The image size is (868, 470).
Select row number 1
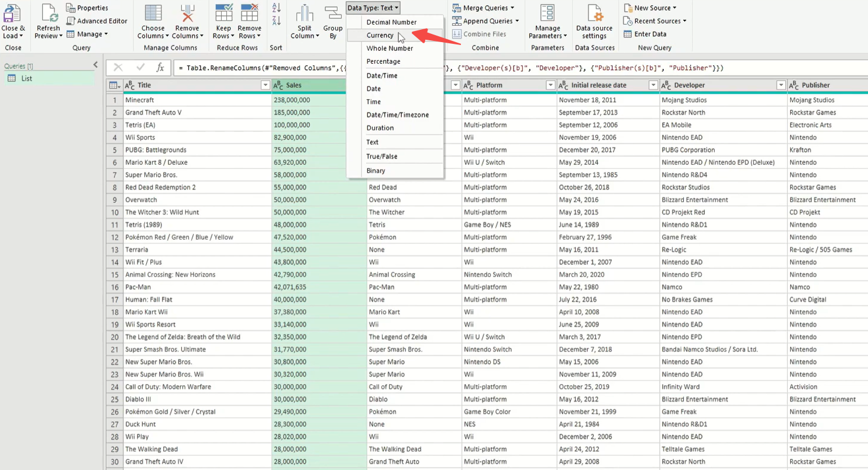[115, 100]
